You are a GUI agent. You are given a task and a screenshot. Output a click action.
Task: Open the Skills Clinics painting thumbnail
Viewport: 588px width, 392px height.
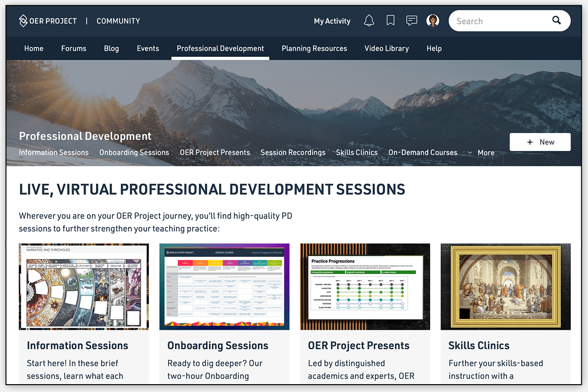(506, 287)
